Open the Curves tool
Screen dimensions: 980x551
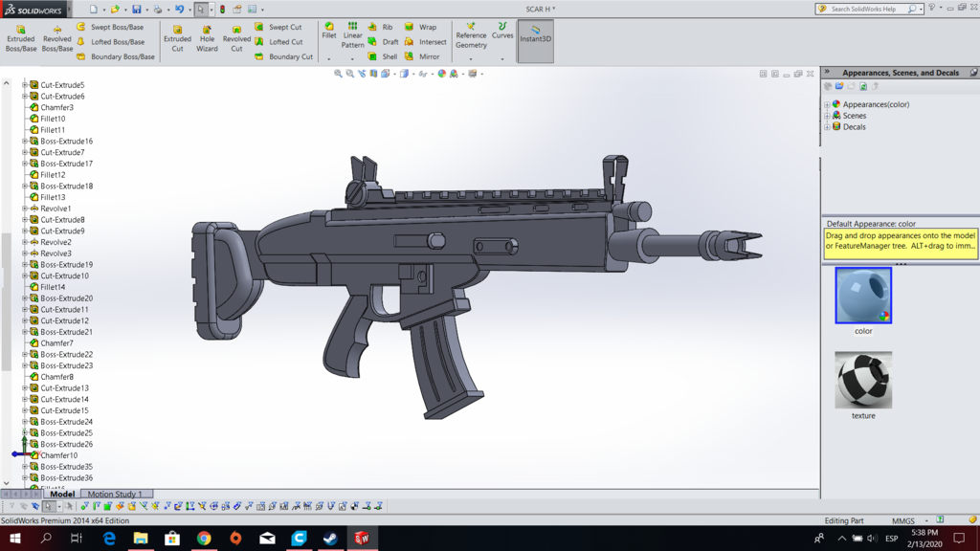(x=502, y=32)
